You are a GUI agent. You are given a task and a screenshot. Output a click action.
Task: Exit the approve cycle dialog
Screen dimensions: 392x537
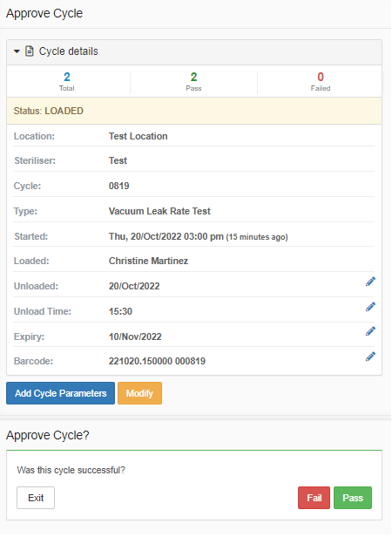point(36,499)
